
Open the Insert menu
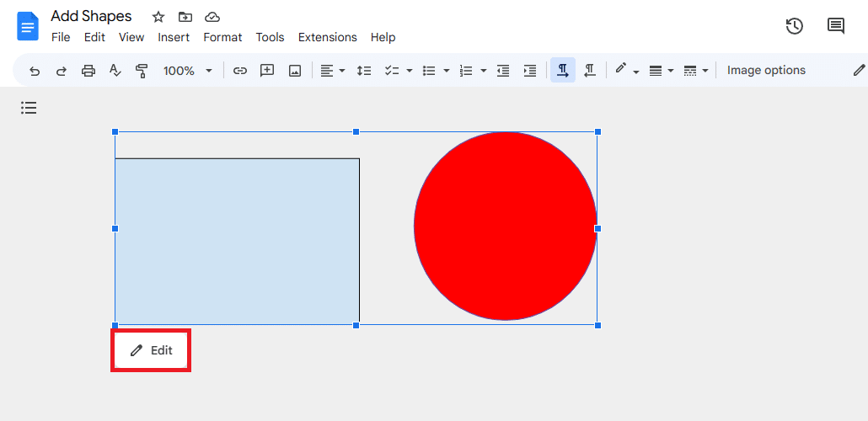(174, 37)
